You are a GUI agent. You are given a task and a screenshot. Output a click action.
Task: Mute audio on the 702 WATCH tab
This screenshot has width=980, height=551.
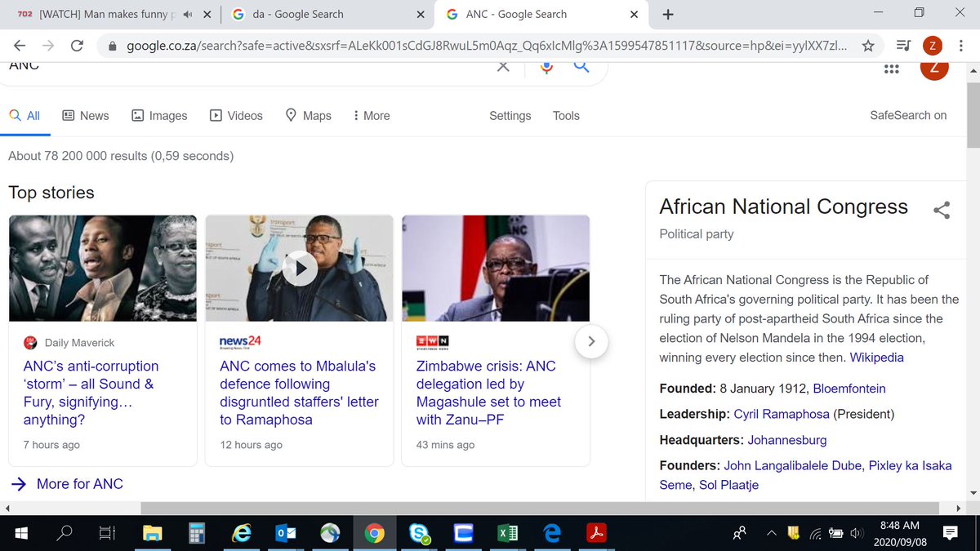[188, 14]
